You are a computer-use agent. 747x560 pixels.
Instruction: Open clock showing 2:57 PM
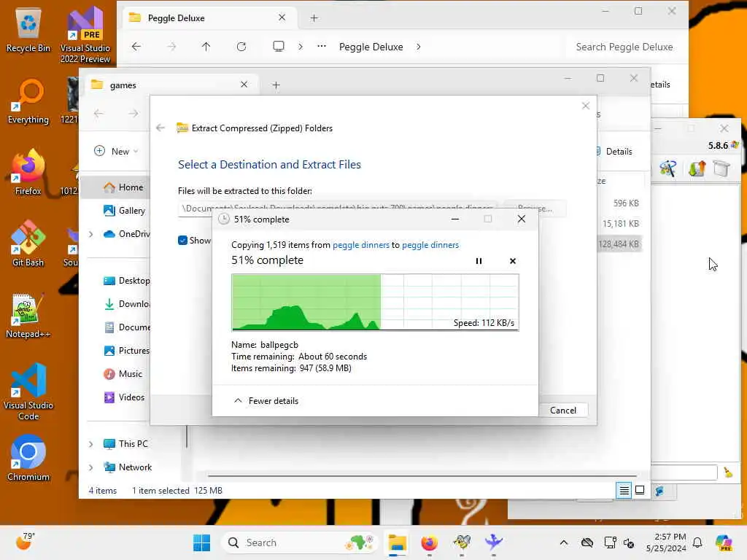(x=666, y=542)
